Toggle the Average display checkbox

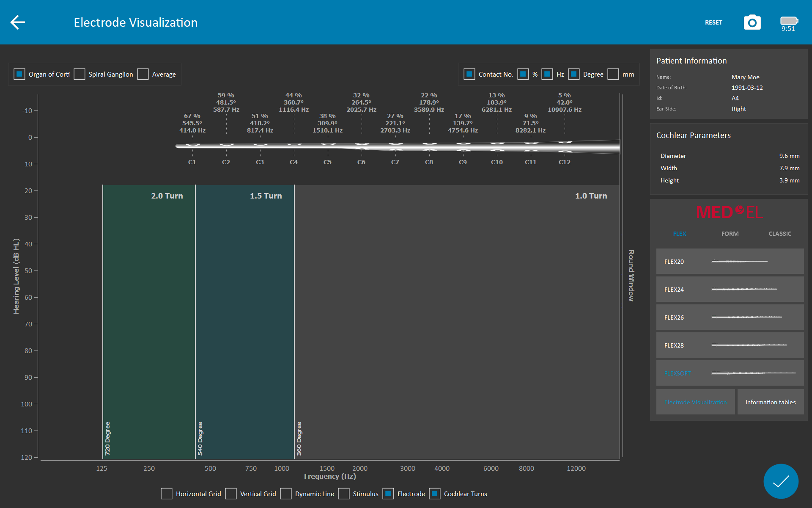click(x=144, y=74)
